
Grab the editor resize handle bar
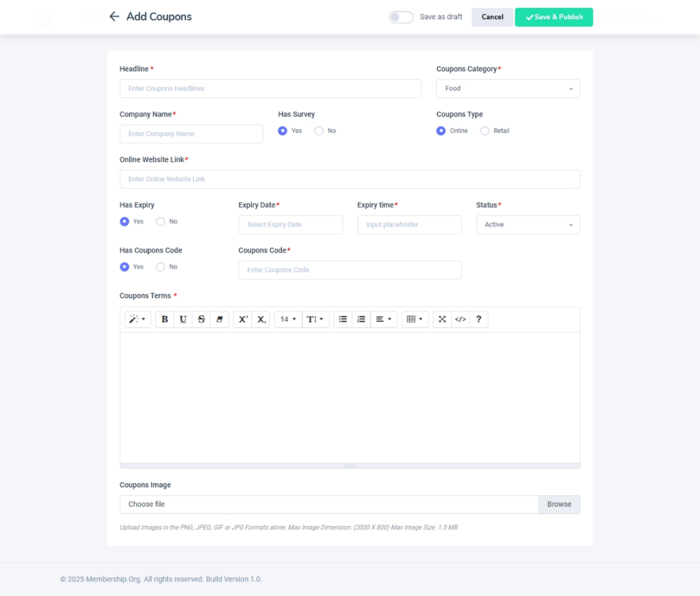point(350,465)
